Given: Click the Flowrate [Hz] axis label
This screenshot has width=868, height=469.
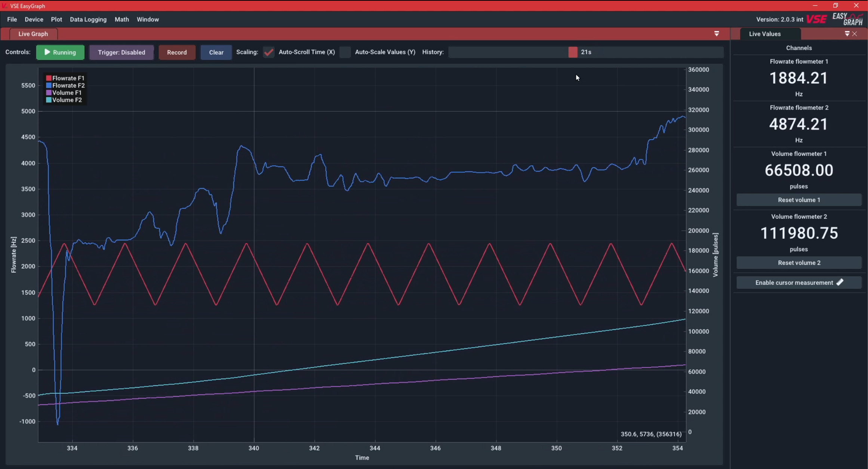Looking at the screenshot, I should 14,255.
